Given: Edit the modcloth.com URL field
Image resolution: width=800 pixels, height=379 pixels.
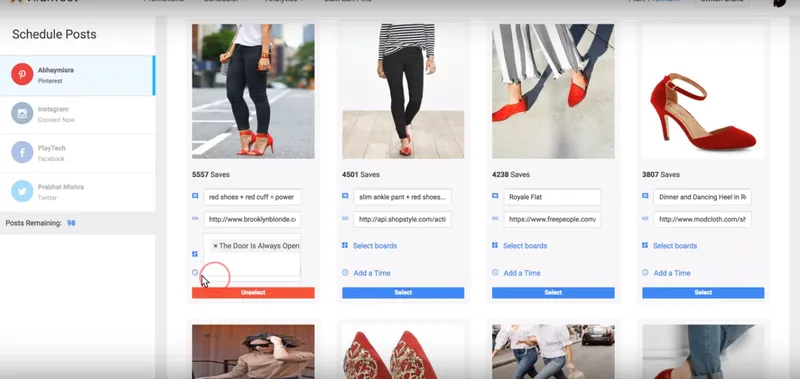Looking at the screenshot, I should click(x=702, y=219).
